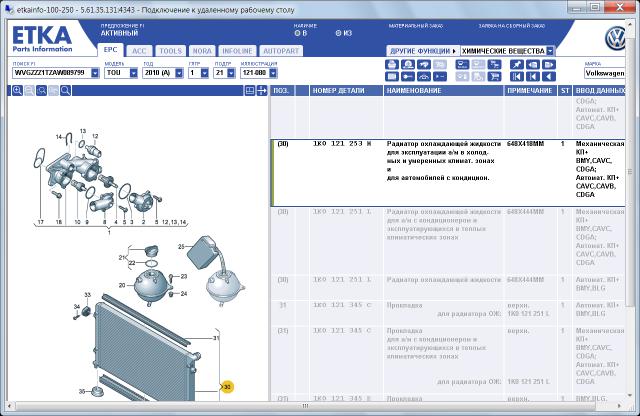Click the horizontal scrollbar left arrow
640x416 pixels.
tap(10, 406)
